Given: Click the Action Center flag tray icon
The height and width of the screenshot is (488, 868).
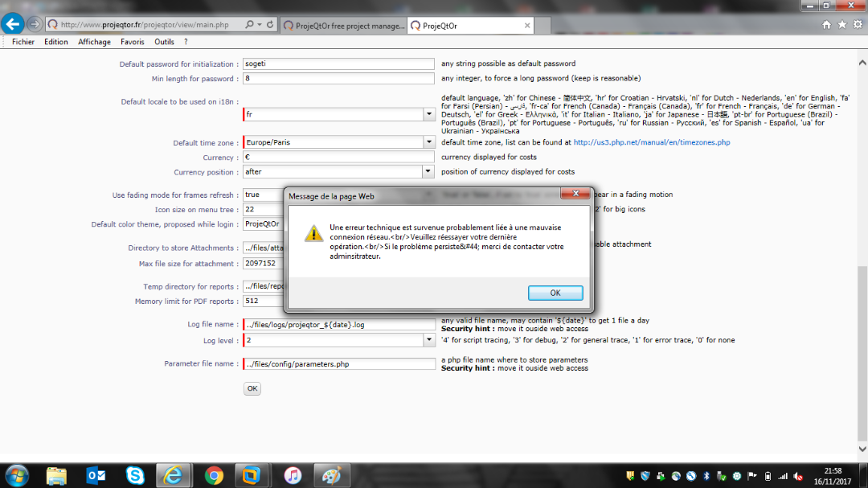Looking at the screenshot, I should pyautogui.click(x=752, y=476).
